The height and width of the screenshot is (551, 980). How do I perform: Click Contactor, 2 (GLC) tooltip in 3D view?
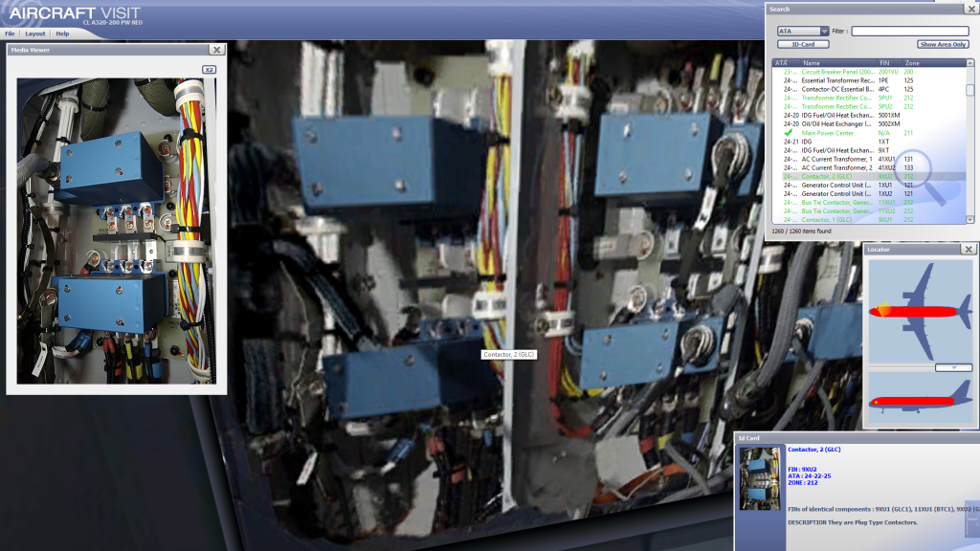tap(509, 354)
